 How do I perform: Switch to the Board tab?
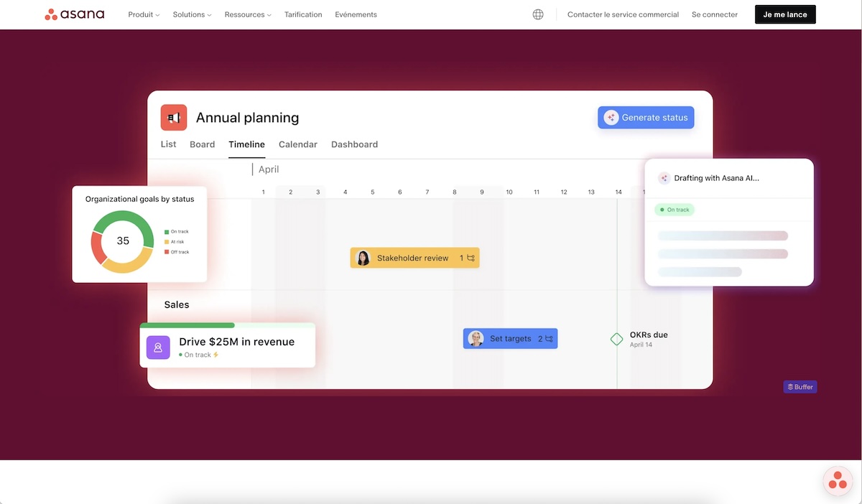pyautogui.click(x=202, y=144)
